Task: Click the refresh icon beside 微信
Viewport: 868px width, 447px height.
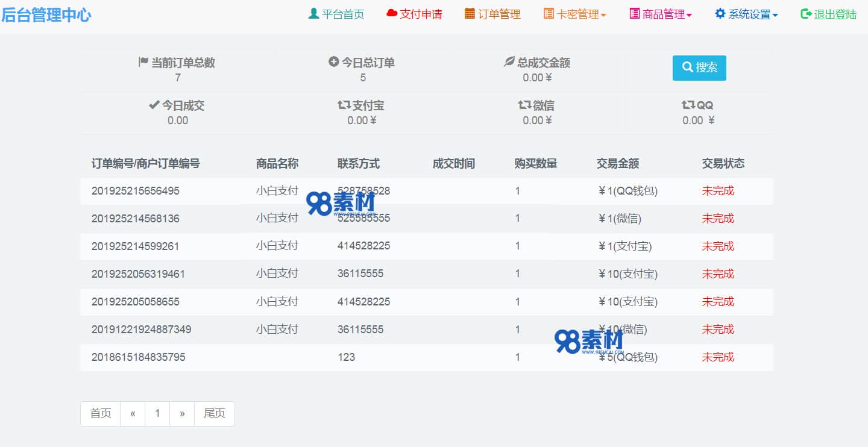Action: (523, 104)
